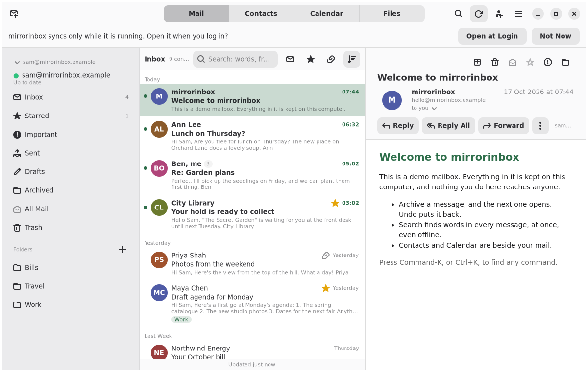The image size is (588, 372).
Task: Click the Reply button
Action: pyautogui.click(x=398, y=126)
